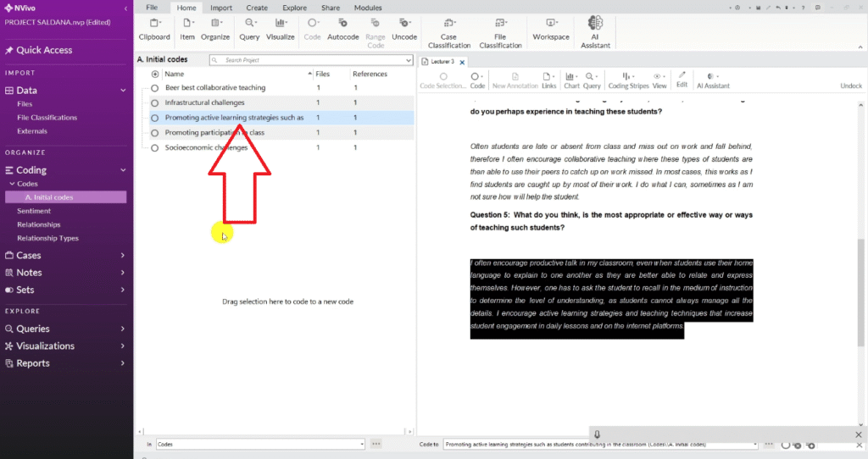Select the Infrastructural challenges code circle
Viewport: 868px width, 459px height.
click(155, 102)
